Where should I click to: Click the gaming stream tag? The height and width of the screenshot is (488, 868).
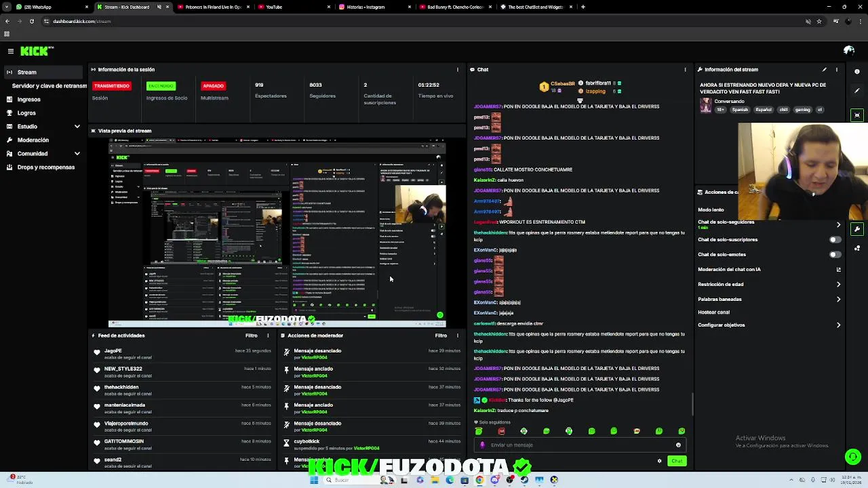(x=803, y=110)
